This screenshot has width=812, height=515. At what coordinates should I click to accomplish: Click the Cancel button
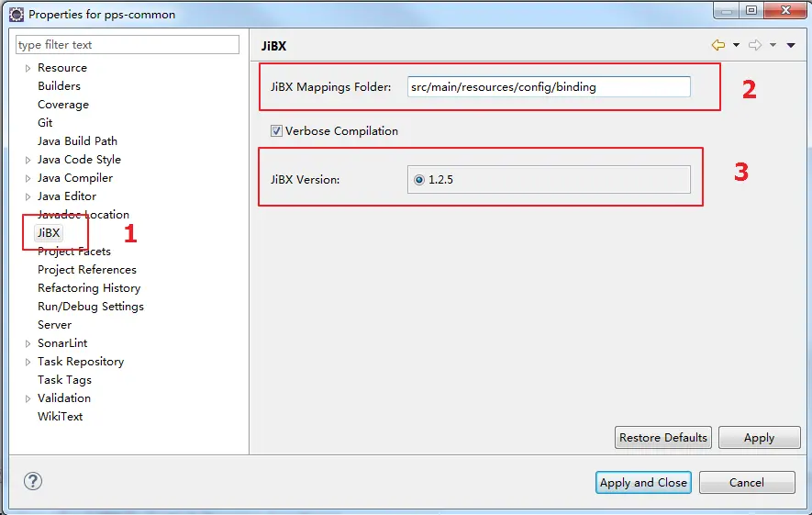tap(747, 482)
